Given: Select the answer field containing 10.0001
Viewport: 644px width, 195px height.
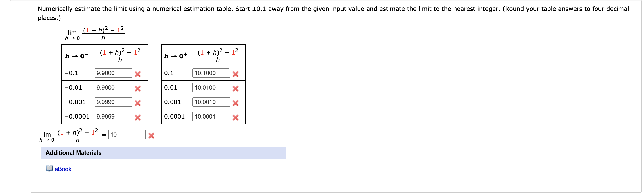Looking at the screenshot, I should point(211,117).
